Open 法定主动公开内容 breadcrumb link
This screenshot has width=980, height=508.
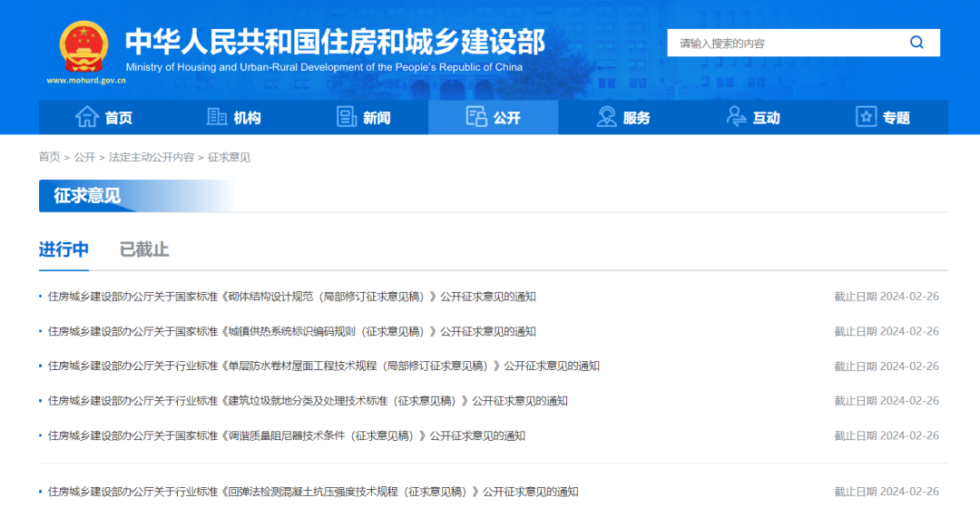tap(151, 157)
